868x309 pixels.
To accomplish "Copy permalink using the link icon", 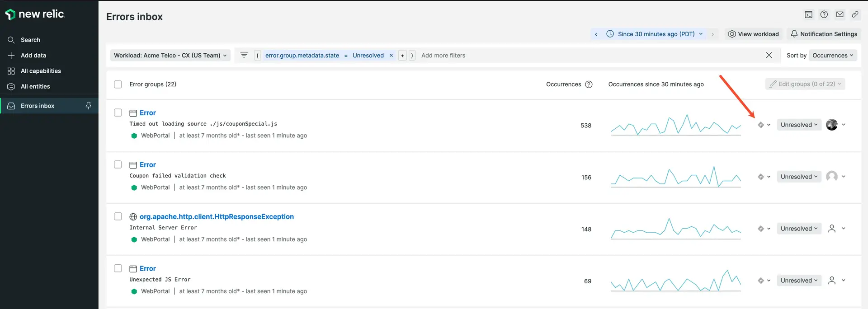I will click(x=855, y=14).
